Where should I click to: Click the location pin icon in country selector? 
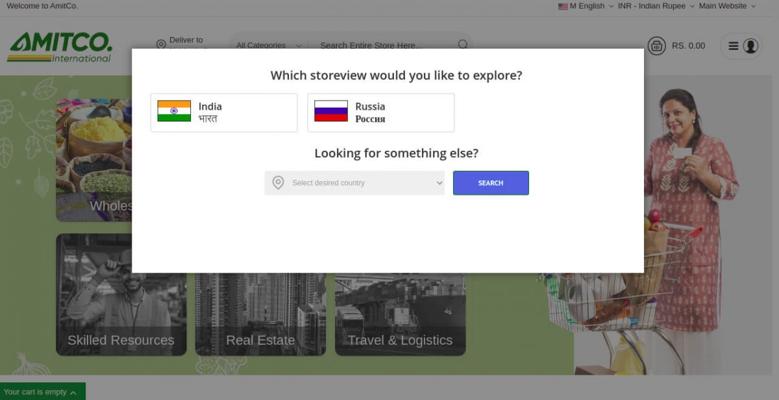coord(278,183)
